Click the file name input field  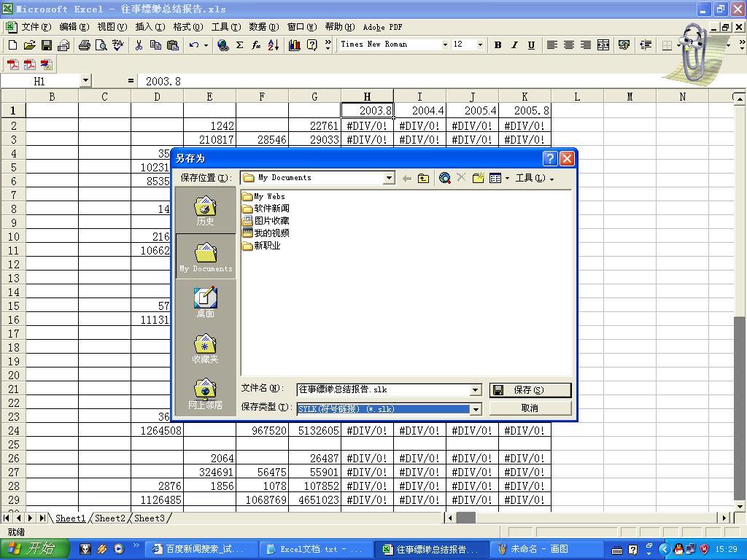click(384, 390)
